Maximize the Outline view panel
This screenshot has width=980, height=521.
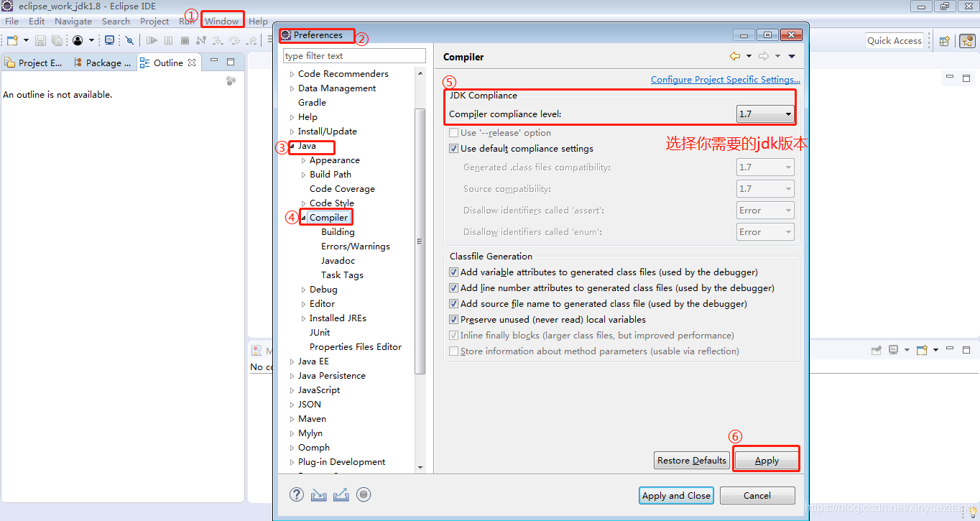click(231, 62)
